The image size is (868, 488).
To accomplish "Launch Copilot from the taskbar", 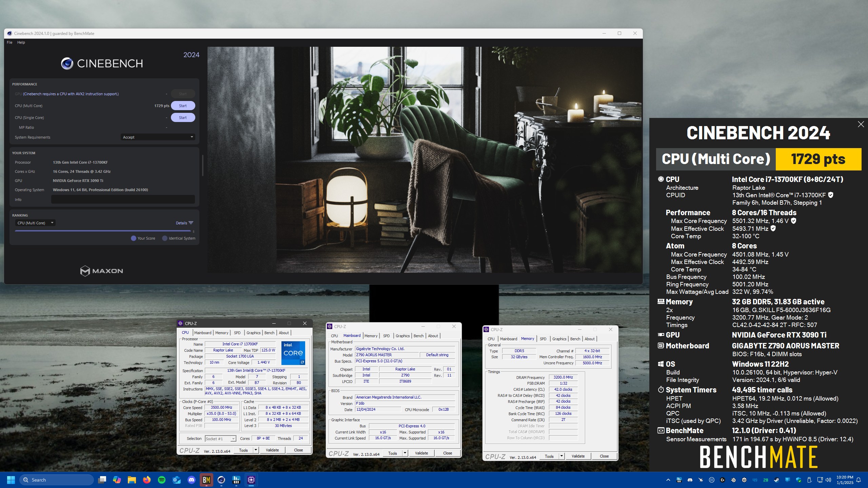I will (x=117, y=480).
